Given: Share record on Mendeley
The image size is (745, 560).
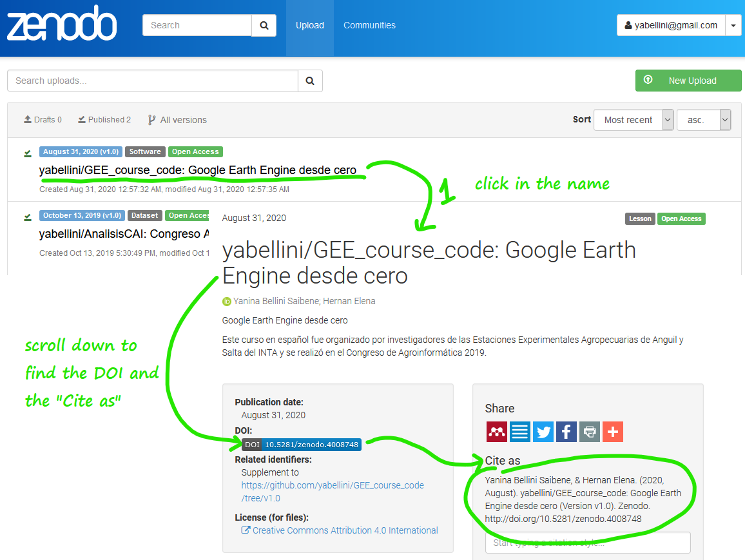Looking at the screenshot, I should point(496,432).
